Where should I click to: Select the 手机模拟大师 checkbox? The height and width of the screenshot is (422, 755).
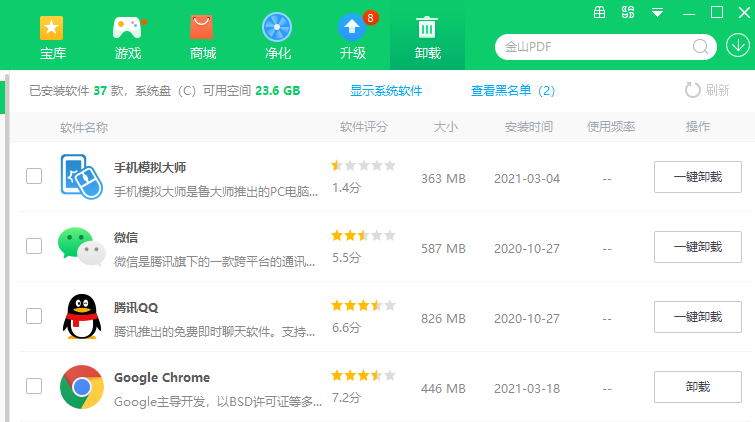tap(34, 176)
